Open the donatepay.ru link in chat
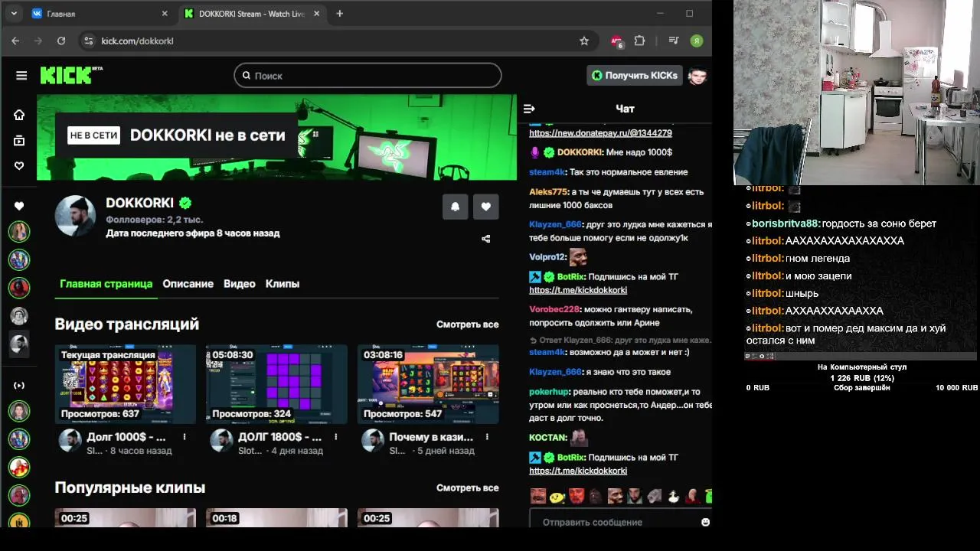 [601, 133]
